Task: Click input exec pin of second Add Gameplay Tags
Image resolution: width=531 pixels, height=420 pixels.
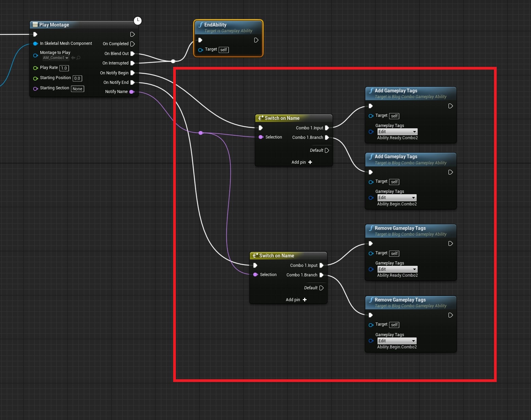Action: (371, 172)
